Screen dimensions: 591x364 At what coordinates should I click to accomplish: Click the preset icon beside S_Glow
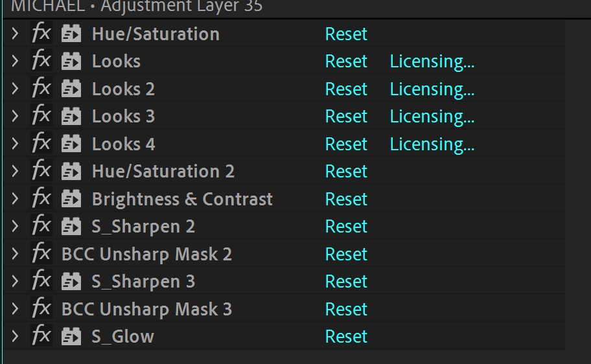click(x=71, y=336)
